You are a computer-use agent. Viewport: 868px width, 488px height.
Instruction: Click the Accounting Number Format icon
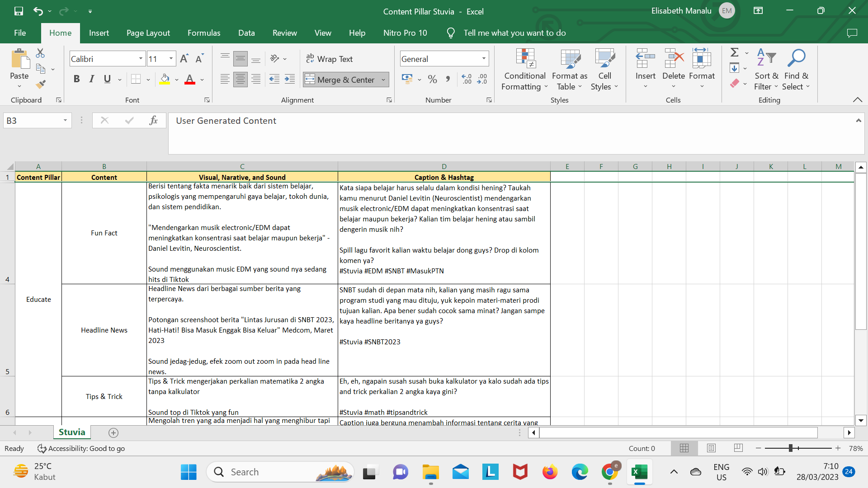407,79
